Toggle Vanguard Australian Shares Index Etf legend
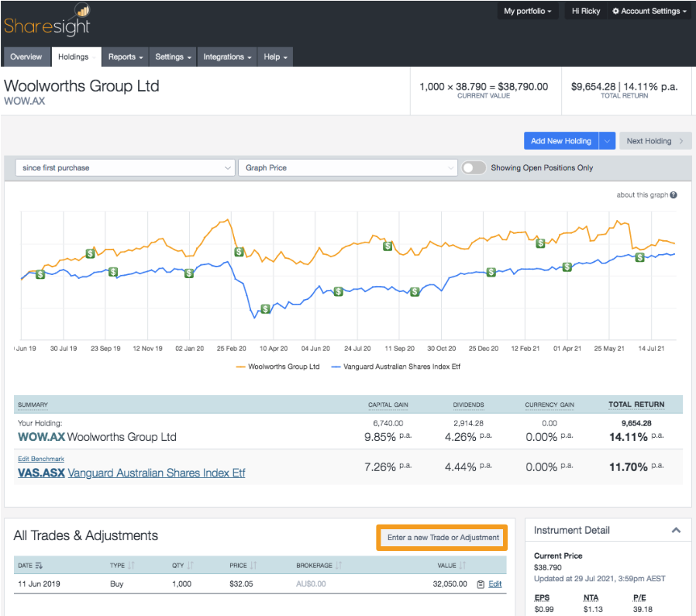696x616 pixels. (395, 367)
